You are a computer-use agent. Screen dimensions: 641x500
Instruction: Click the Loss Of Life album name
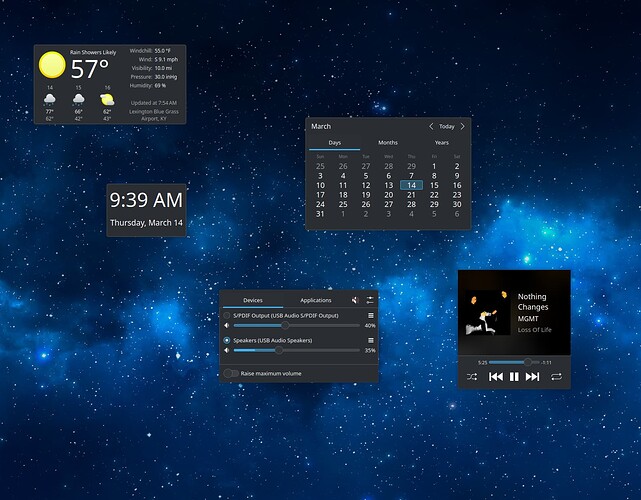[534, 330]
